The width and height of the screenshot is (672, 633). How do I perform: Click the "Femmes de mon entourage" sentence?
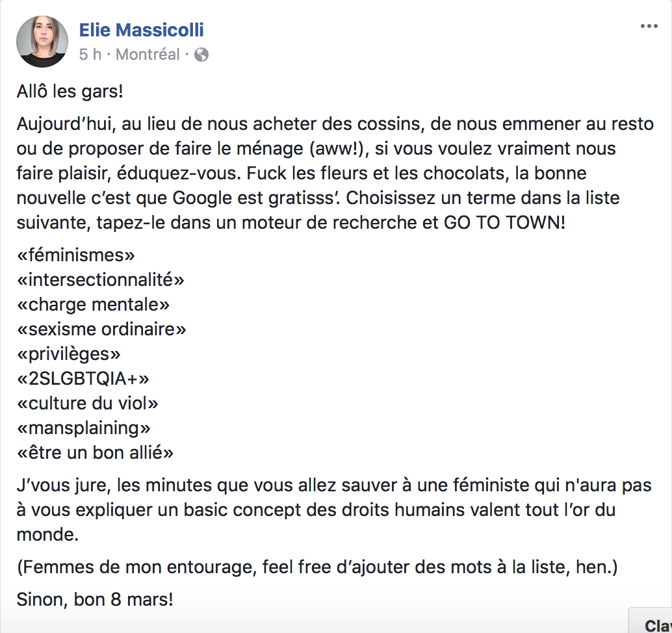317,567
